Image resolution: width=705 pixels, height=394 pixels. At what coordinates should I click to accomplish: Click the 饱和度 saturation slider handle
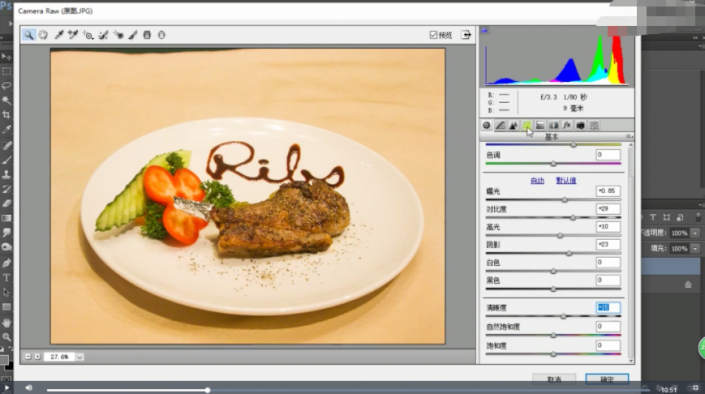coord(553,354)
